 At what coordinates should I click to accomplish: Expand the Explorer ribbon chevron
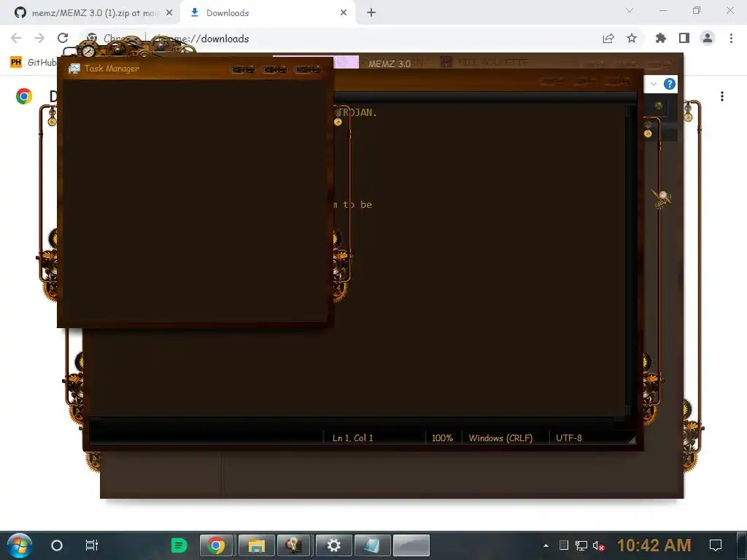pyautogui.click(x=654, y=85)
